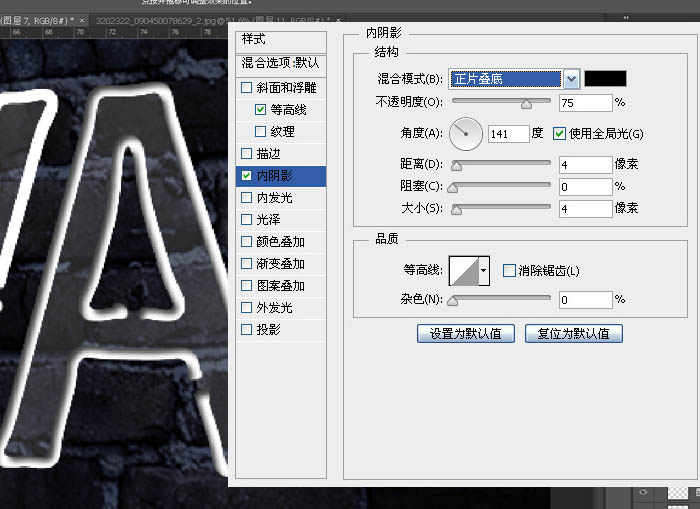Click the 角度 value input field
700x509 pixels.
click(x=507, y=134)
